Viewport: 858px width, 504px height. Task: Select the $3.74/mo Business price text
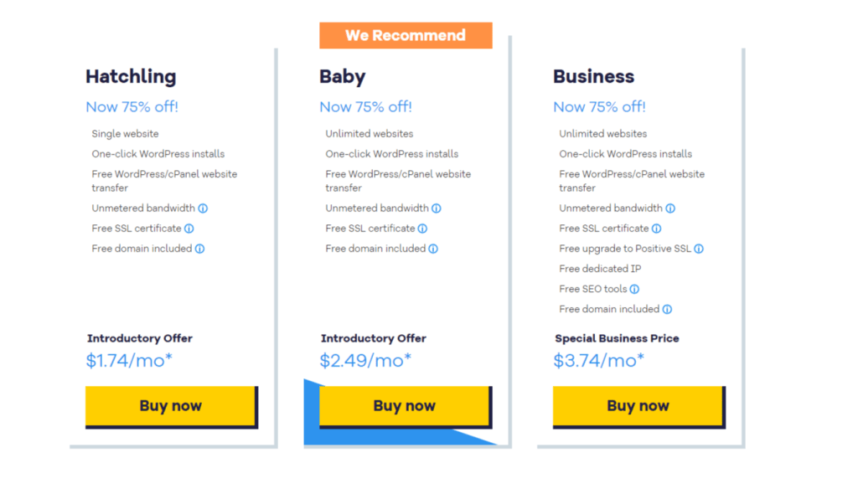pos(598,360)
